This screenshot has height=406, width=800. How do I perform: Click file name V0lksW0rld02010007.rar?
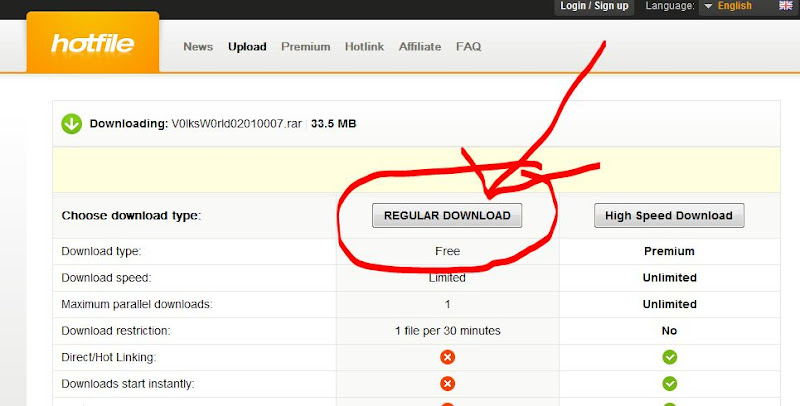tap(237, 123)
